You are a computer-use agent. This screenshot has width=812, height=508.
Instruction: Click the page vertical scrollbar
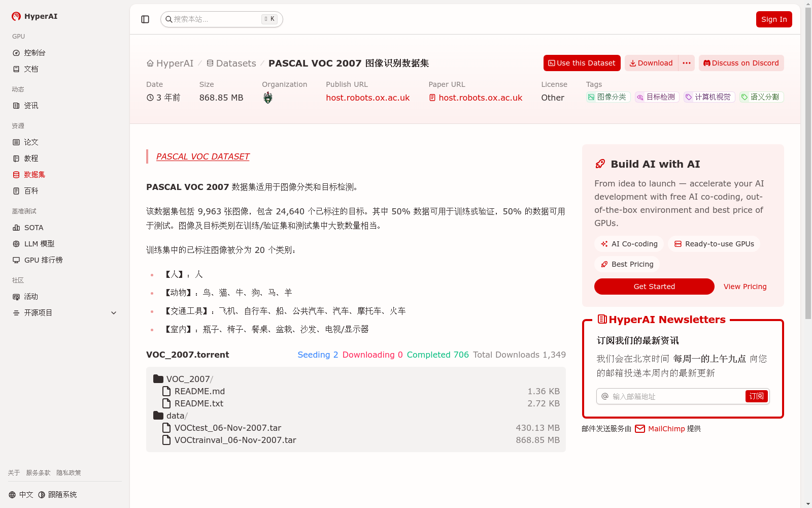(x=808, y=163)
